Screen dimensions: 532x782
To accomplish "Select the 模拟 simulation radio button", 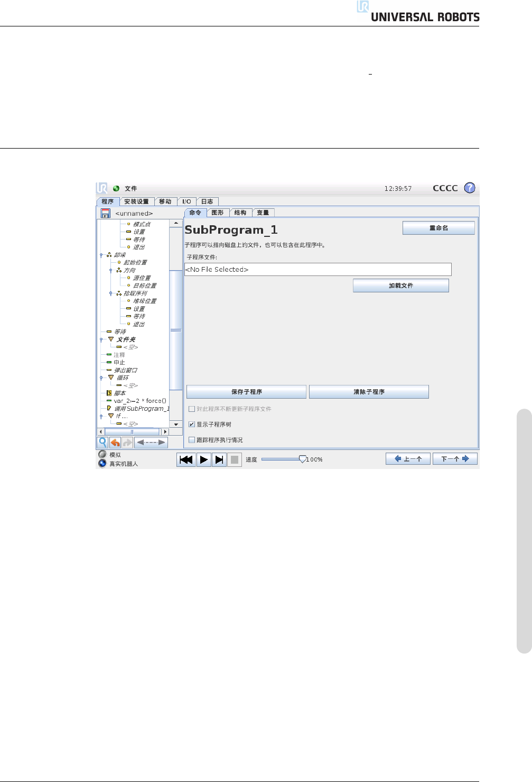I will point(102,454).
